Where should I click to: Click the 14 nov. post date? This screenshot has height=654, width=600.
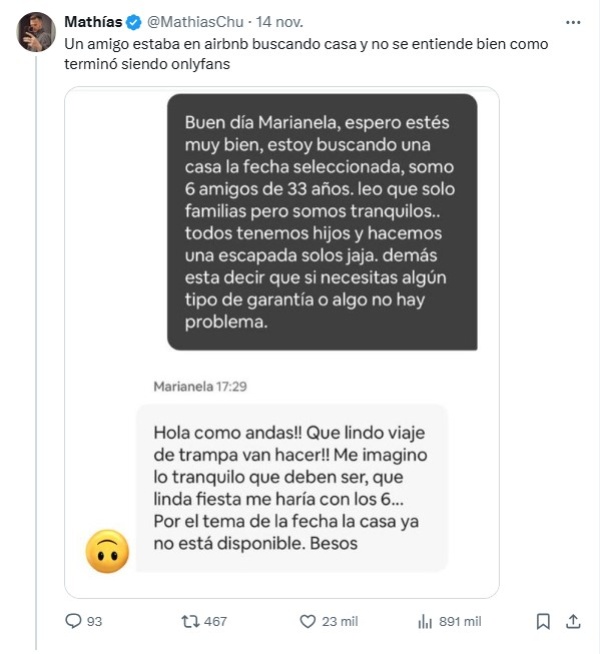coord(279,22)
